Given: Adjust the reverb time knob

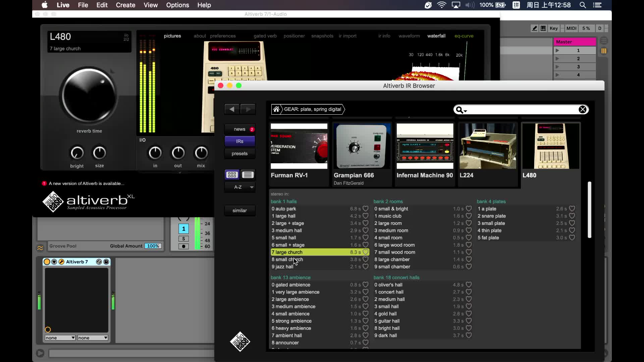Looking at the screenshot, I should (89, 95).
